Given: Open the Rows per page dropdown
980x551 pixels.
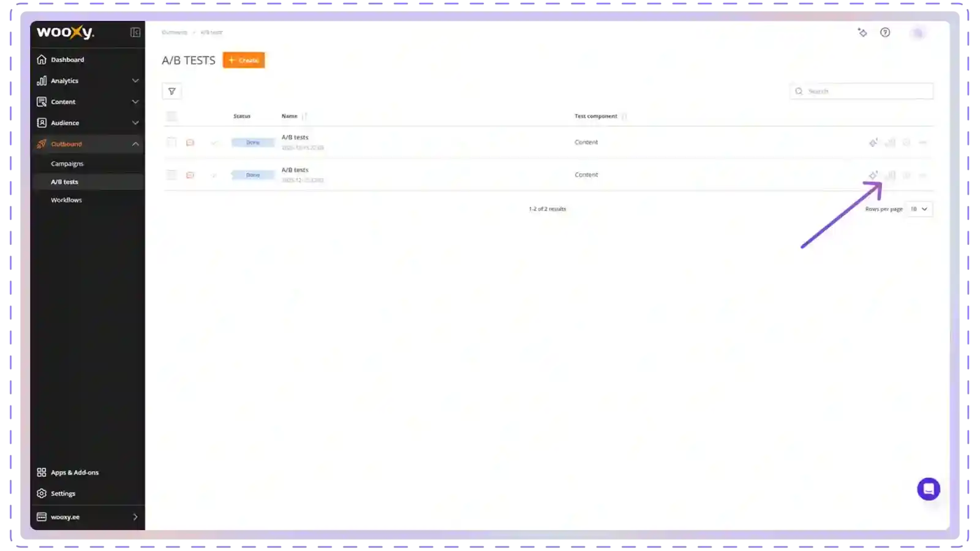Looking at the screenshot, I should point(919,209).
